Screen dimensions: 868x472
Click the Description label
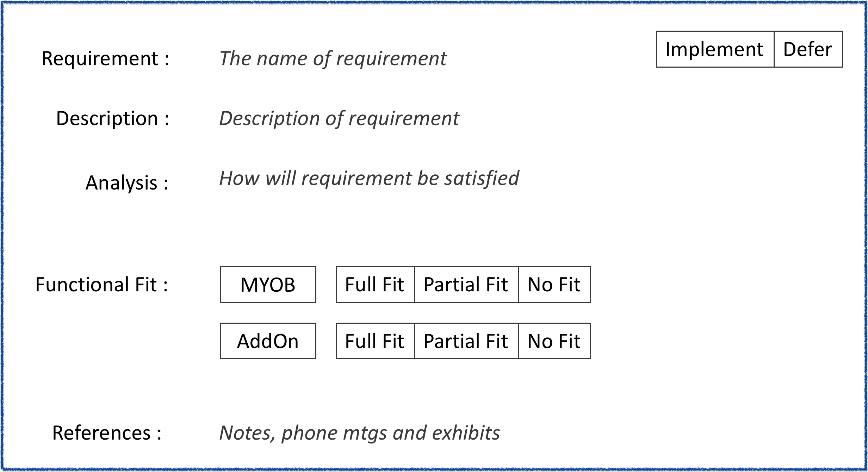click(x=113, y=118)
